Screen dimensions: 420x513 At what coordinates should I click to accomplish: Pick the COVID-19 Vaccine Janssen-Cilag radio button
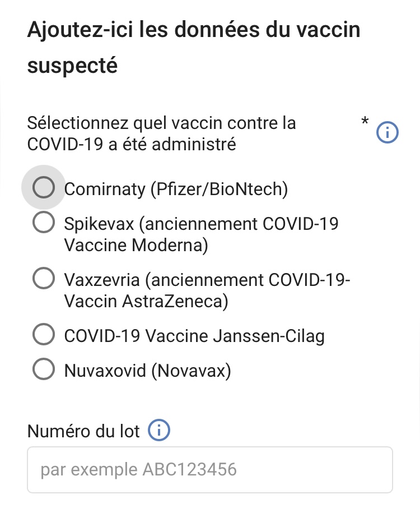pyautogui.click(x=44, y=335)
